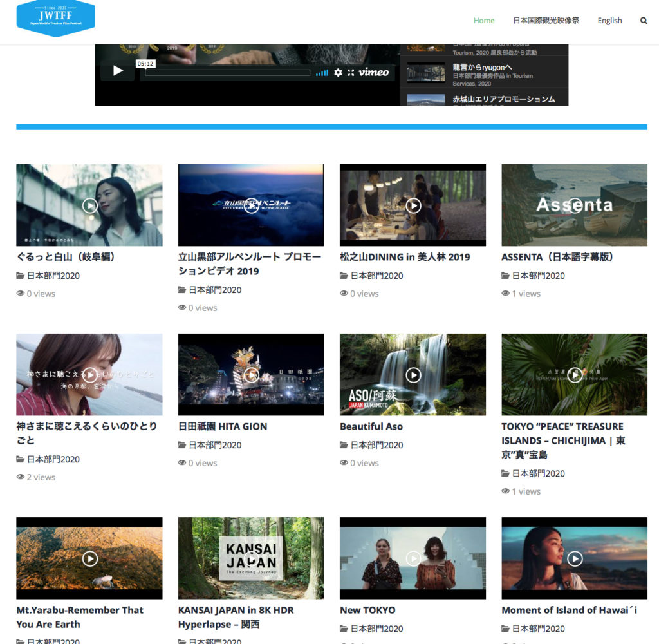The image size is (659, 644).
Task: Click the volume bars icon in the video player
Action: [x=322, y=72]
